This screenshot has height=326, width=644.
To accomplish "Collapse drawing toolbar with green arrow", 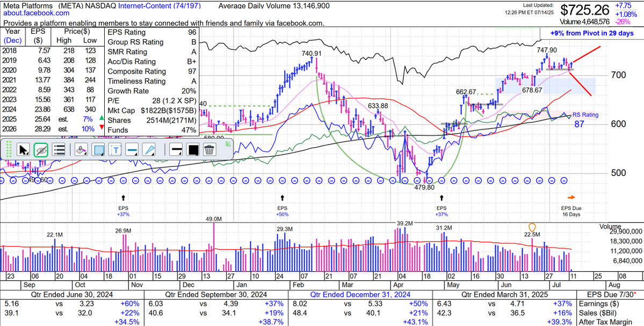I will click(x=228, y=144).
